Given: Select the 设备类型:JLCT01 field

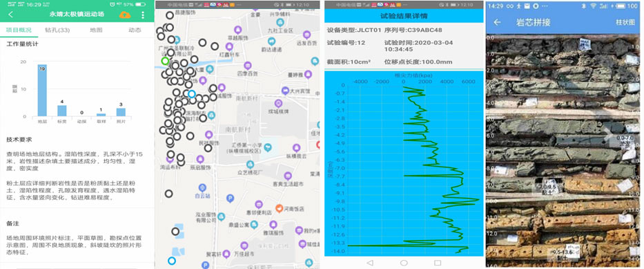Looking at the screenshot, I should (x=354, y=30).
